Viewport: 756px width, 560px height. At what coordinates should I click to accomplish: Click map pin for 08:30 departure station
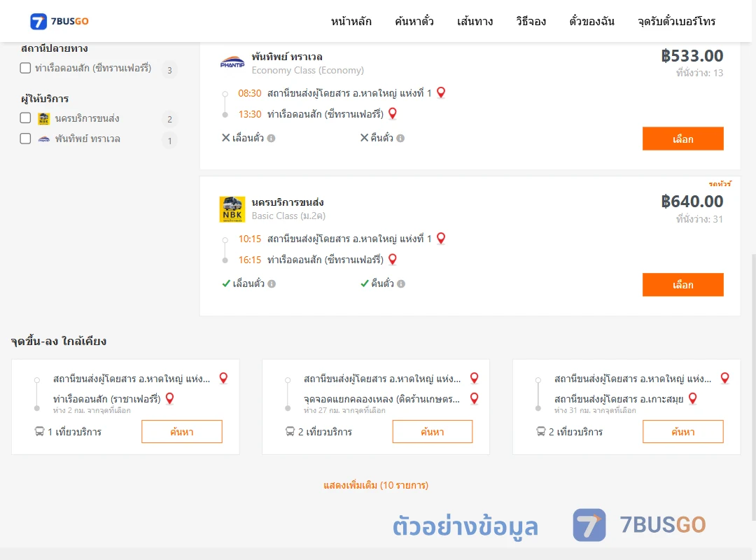pos(441,92)
